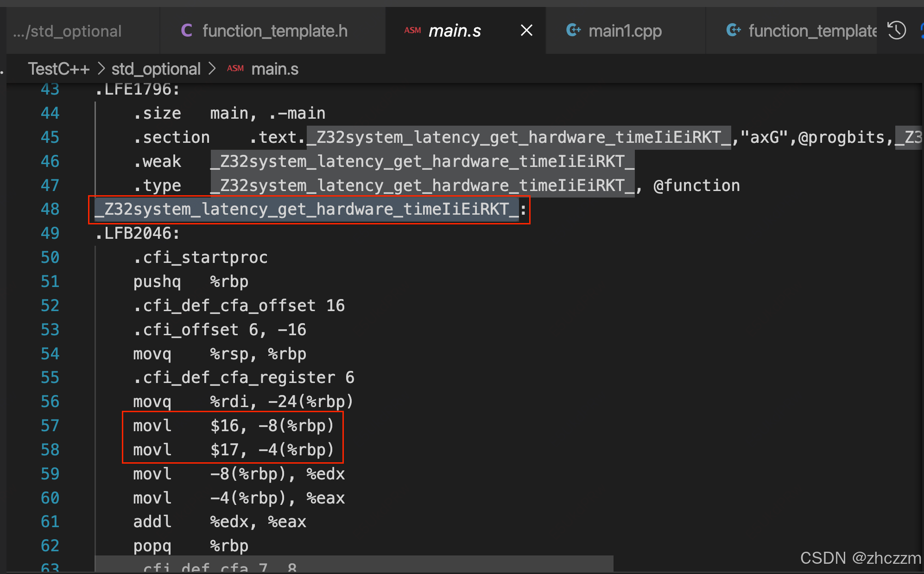Image resolution: width=924 pixels, height=574 pixels.
Task: Click line number 48 in gutter
Action: 50,209
